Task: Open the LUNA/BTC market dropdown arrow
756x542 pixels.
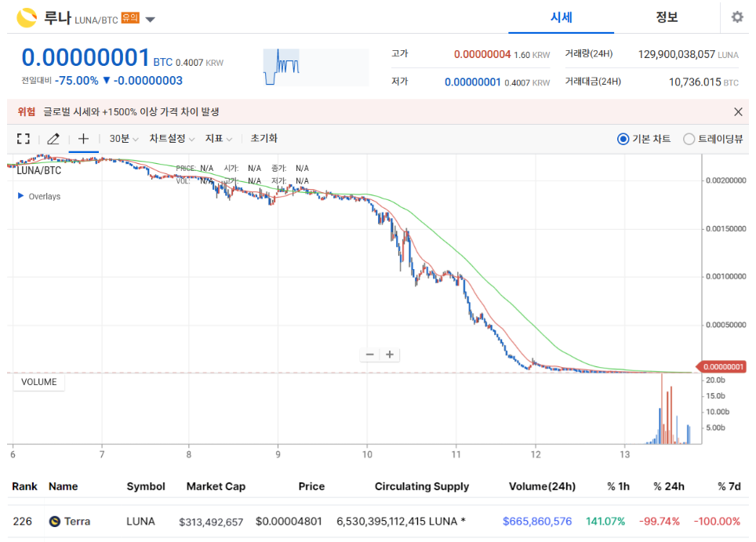Action: pos(151,20)
